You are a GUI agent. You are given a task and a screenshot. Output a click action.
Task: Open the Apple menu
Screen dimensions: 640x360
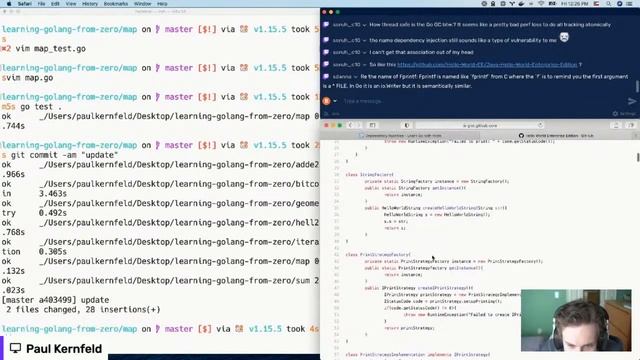pos(9,4)
